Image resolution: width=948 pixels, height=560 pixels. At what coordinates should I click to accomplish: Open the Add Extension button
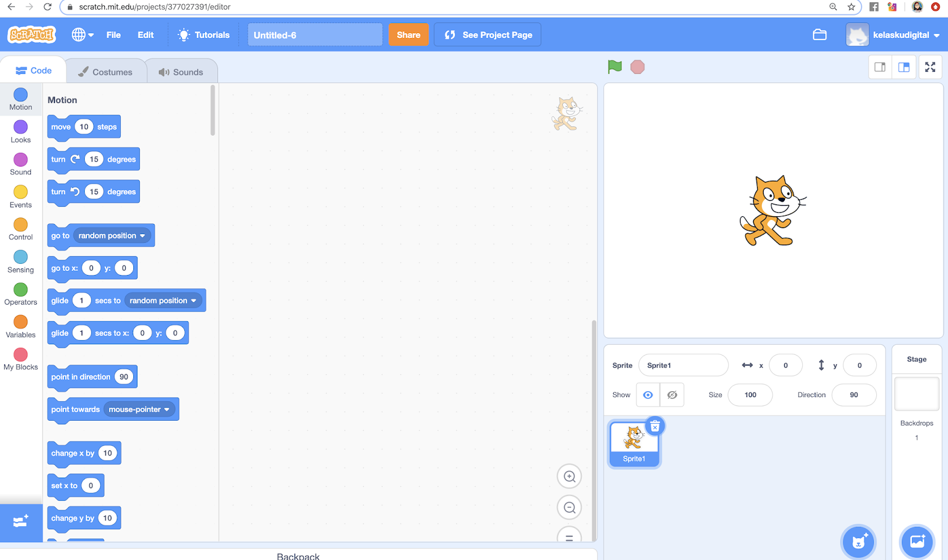[21, 523]
